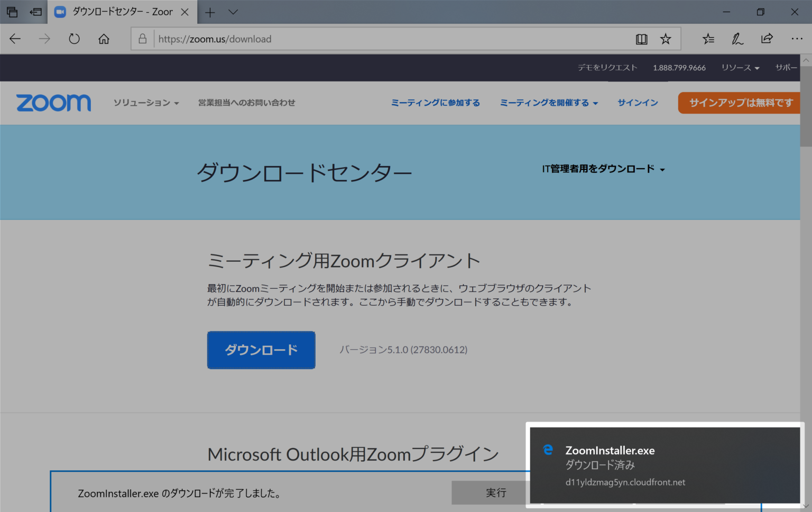Set tabs aside using the top-left icon
Screen dimensions: 812x512
pos(12,11)
